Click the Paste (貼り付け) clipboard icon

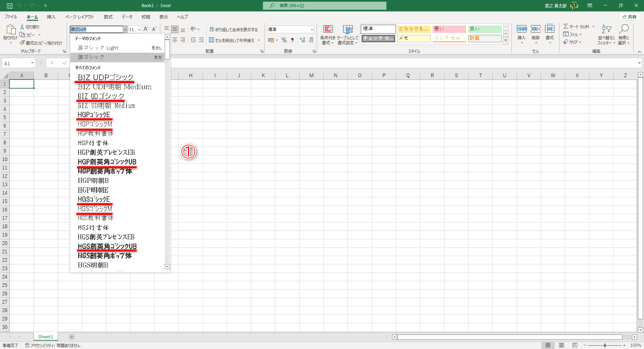10,30
